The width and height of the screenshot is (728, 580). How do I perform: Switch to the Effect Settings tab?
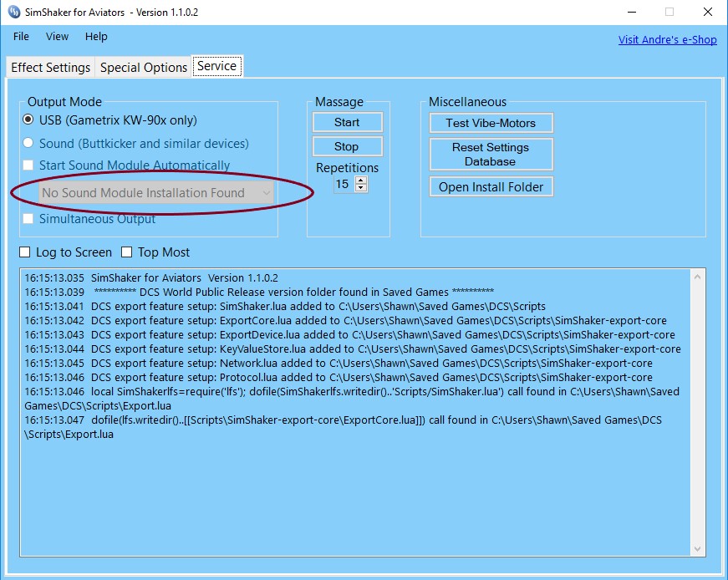click(x=50, y=68)
